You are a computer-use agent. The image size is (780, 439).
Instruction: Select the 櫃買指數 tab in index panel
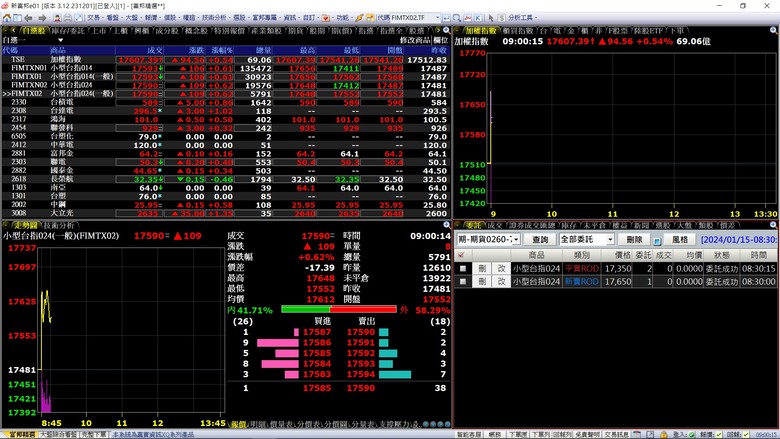click(x=519, y=31)
